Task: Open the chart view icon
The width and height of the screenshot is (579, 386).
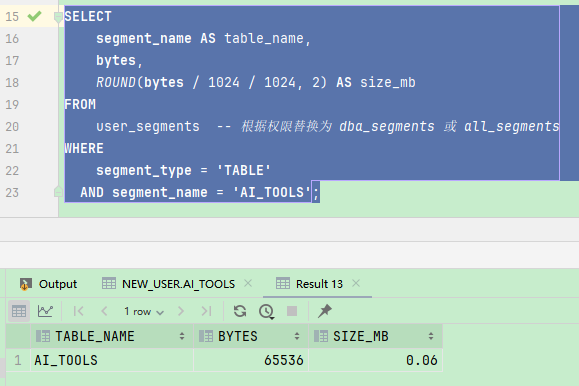Action: coord(45,311)
